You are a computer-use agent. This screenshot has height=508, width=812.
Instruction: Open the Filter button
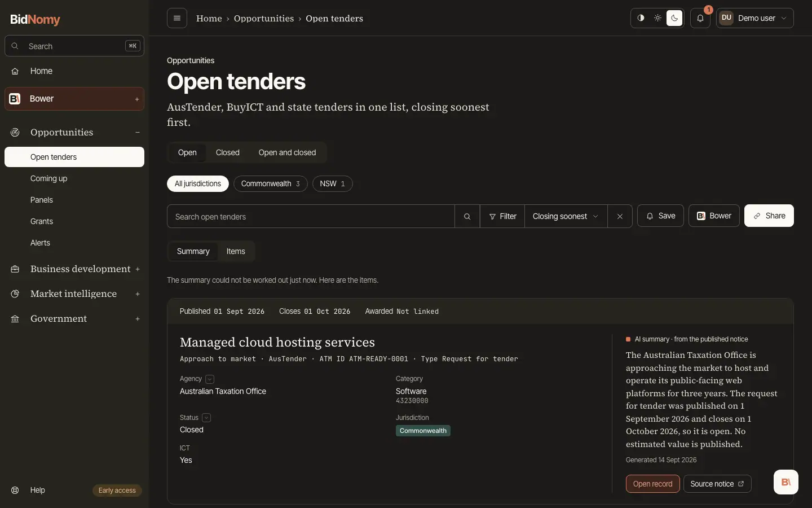(502, 216)
